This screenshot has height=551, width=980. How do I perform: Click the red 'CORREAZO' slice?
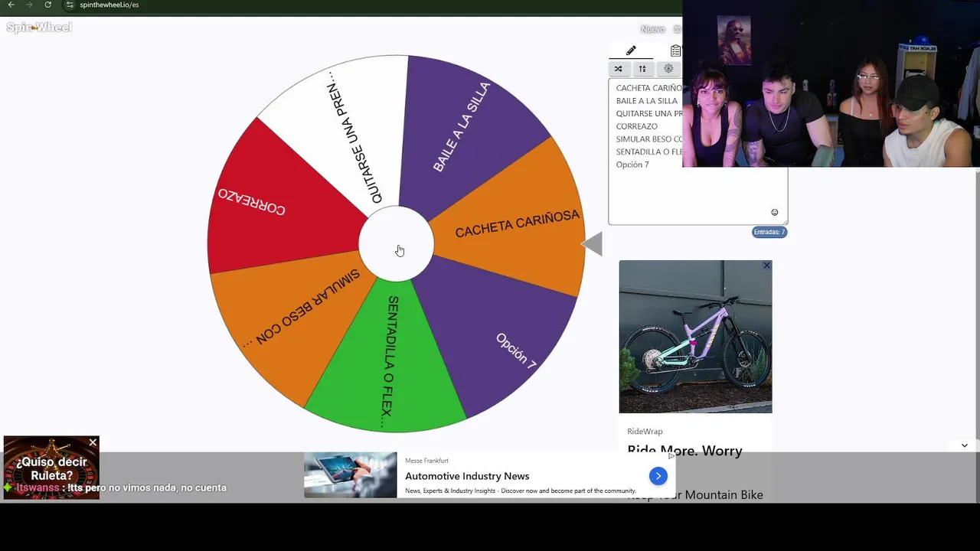(x=268, y=203)
